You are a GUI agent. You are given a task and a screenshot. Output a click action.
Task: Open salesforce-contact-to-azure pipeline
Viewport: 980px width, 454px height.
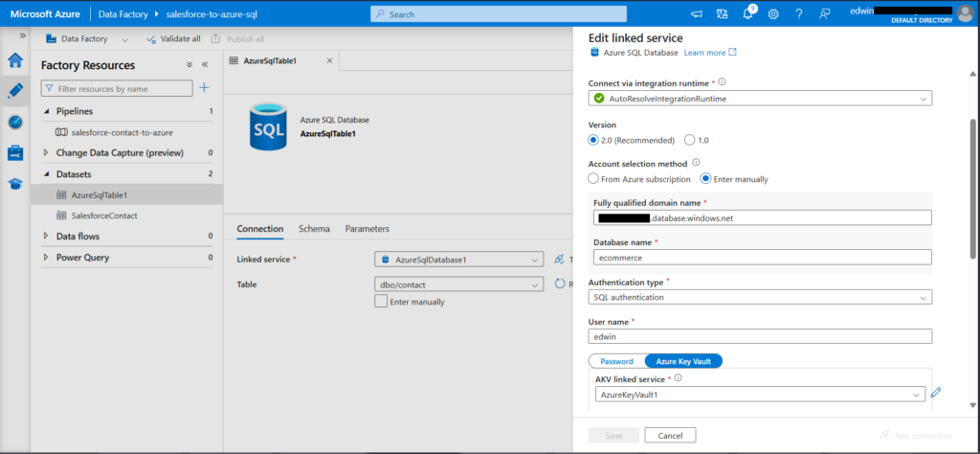[122, 132]
